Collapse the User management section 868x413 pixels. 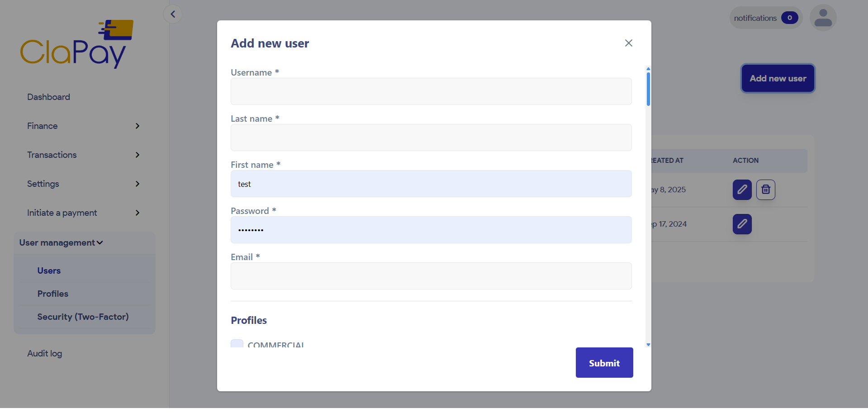click(61, 242)
